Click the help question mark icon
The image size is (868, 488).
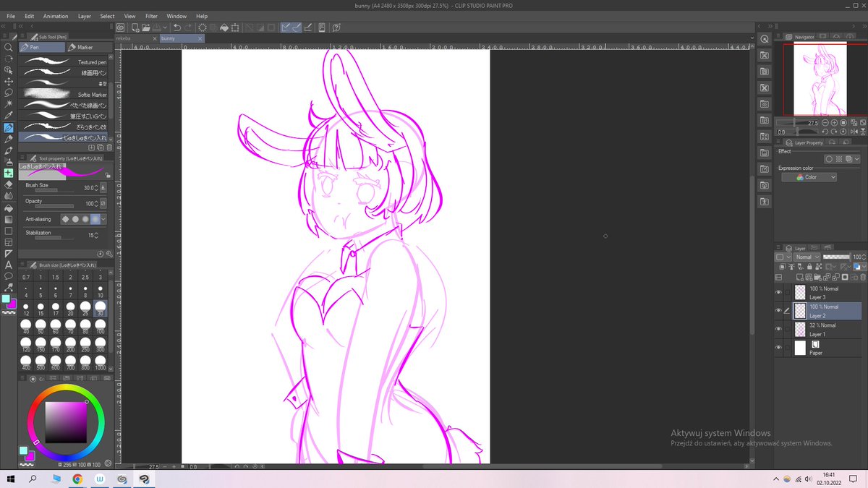(x=337, y=27)
